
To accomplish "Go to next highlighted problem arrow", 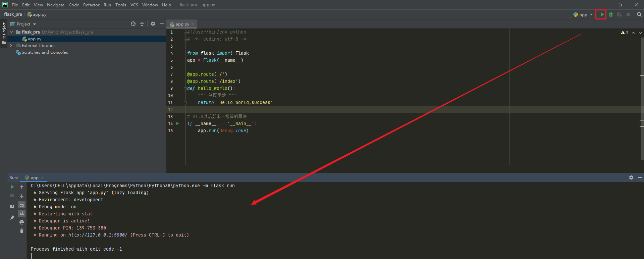I will coord(640,33).
